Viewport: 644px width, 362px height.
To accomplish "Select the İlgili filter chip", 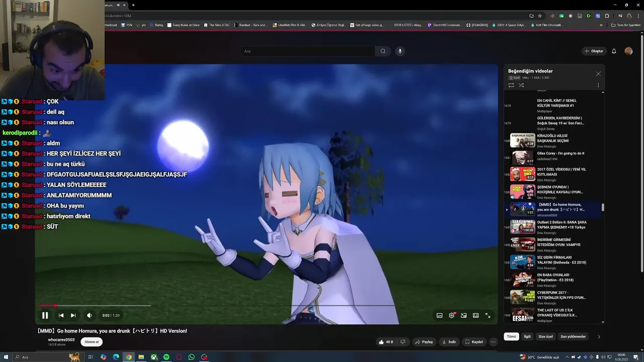I will click(527, 336).
